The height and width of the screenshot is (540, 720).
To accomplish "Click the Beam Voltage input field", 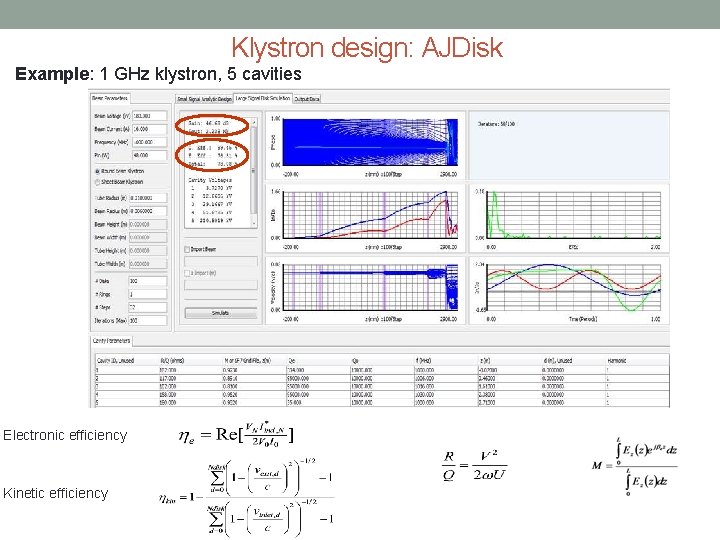I will pyautogui.click(x=149, y=116).
